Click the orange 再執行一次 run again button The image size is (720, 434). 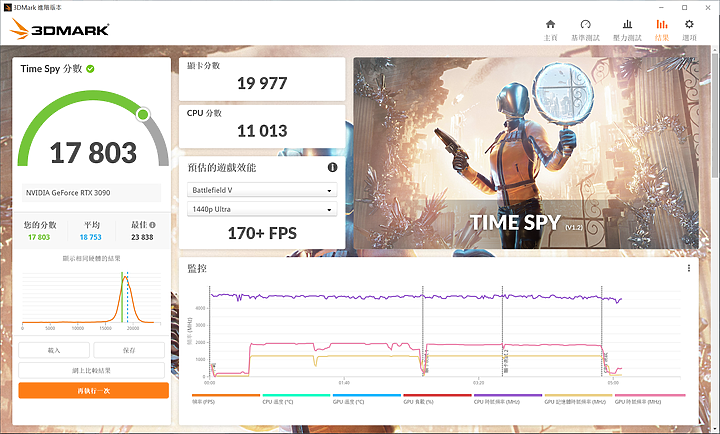tap(94, 391)
